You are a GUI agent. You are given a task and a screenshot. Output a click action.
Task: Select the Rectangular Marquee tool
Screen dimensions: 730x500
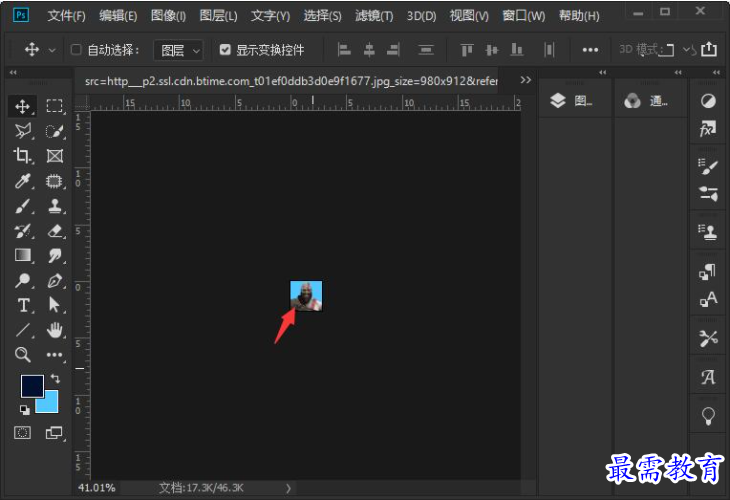(54, 106)
